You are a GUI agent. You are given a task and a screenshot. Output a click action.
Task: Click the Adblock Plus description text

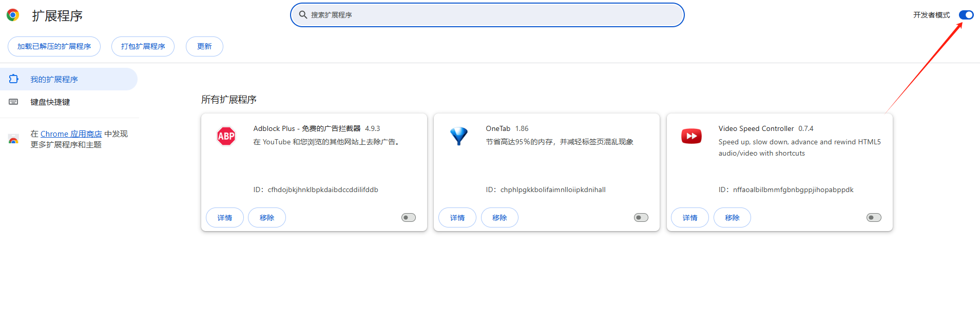pyautogui.click(x=326, y=142)
